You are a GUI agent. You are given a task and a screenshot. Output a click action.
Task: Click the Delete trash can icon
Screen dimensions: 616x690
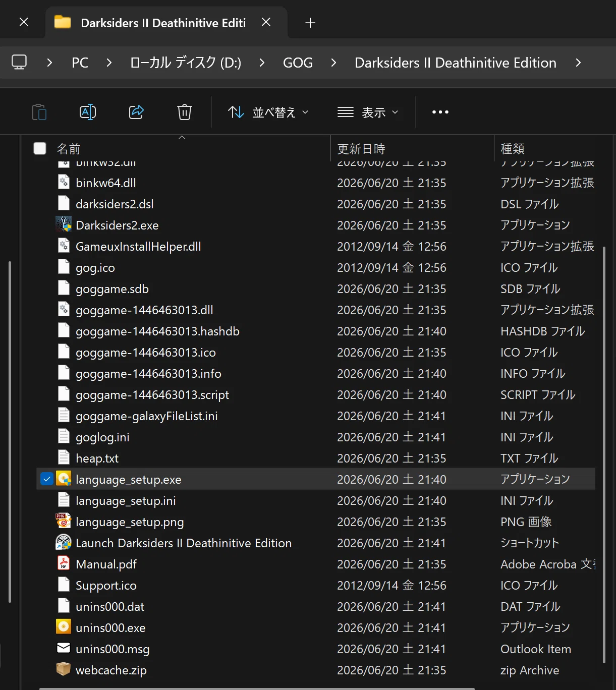[185, 112]
